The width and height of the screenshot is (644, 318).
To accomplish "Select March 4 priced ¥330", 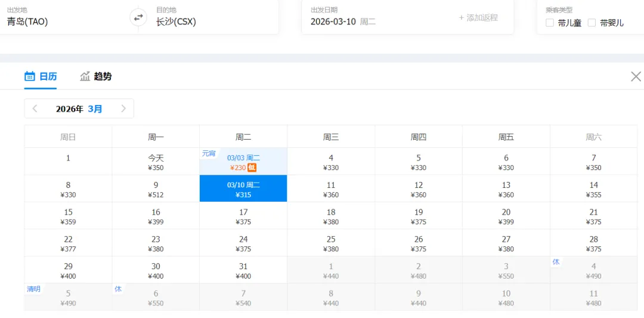I will click(x=331, y=162).
